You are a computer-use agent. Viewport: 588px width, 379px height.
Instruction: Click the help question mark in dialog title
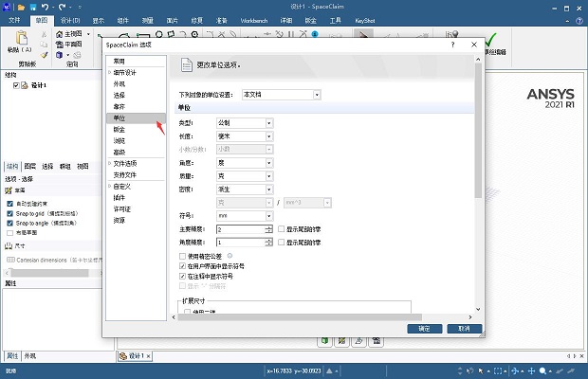[453, 45]
